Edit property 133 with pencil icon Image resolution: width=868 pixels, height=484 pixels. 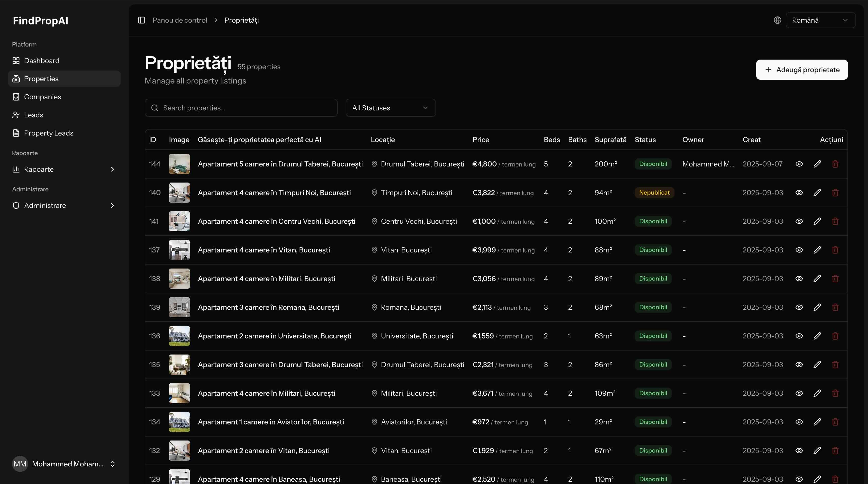click(x=817, y=393)
